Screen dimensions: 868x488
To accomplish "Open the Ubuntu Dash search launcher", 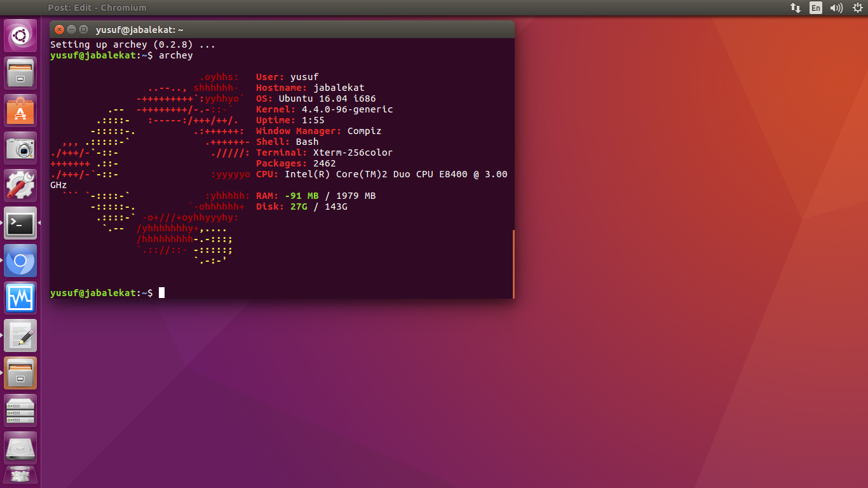I will point(20,36).
